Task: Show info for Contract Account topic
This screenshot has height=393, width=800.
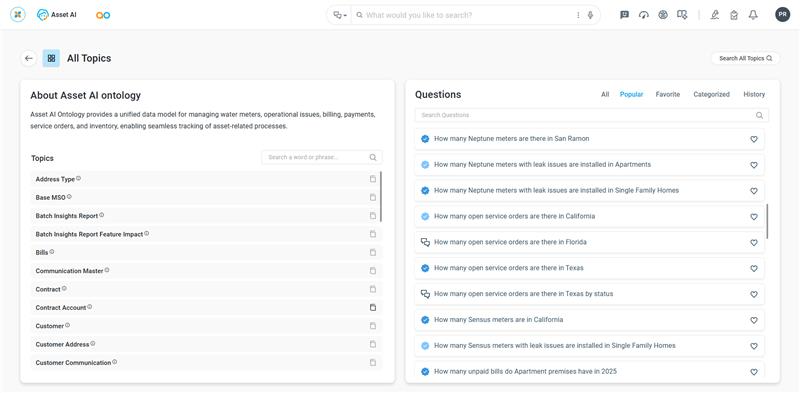Action: pos(90,307)
